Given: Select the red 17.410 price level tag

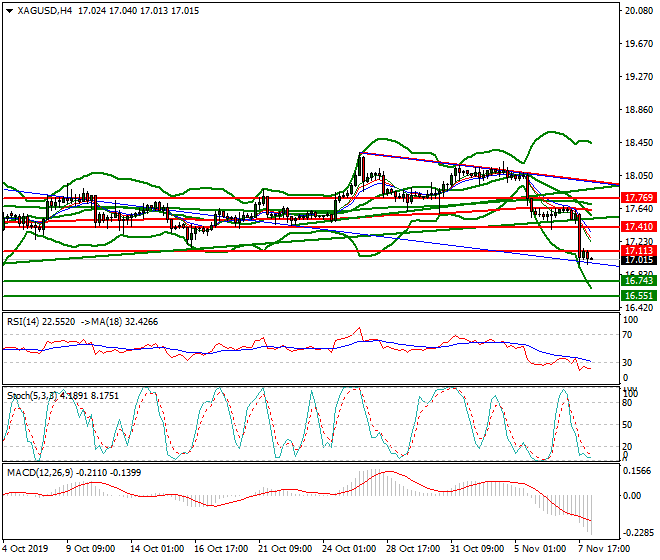Looking at the screenshot, I should (x=637, y=227).
